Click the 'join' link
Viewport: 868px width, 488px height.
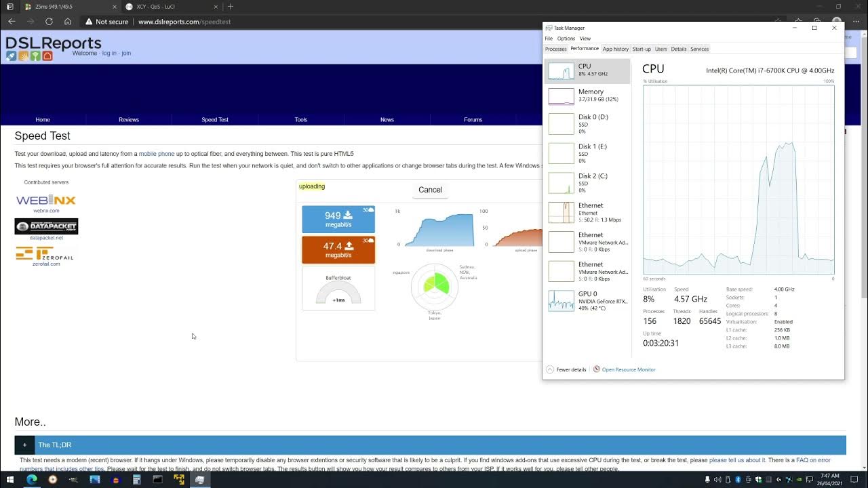(126, 53)
